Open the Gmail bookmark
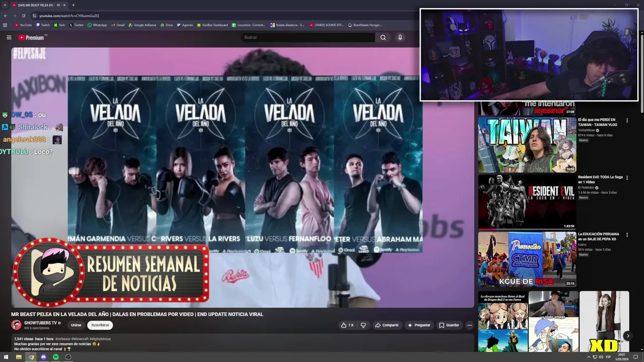This screenshot has height=362, width=644. pos(118,25)
